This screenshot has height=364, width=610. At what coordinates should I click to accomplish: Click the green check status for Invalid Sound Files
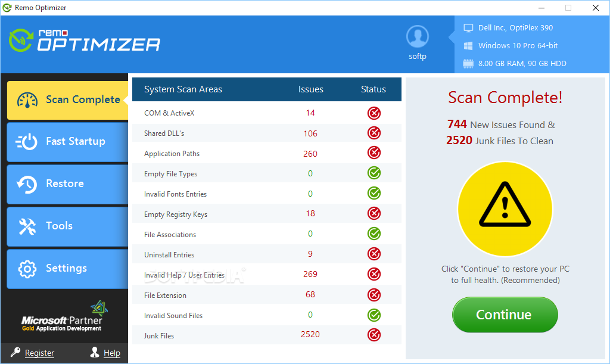pyautogui.click(x=374, y=315)
